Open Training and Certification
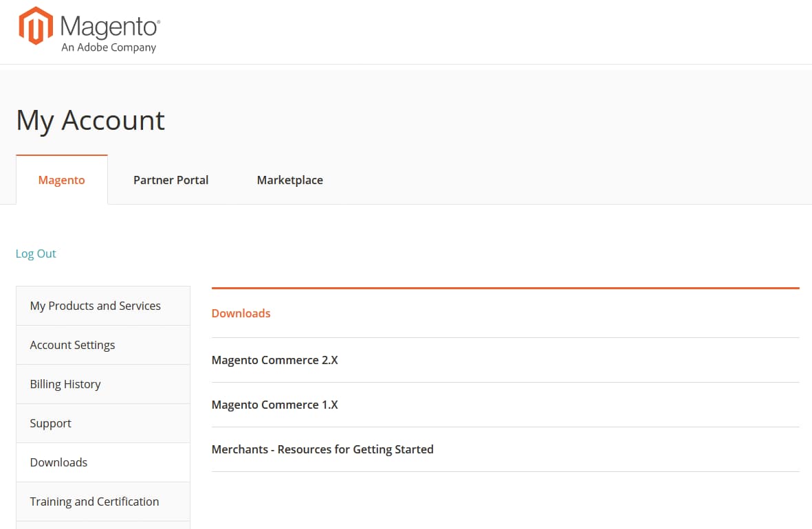 pyautogui.click(x=94, y=501)
